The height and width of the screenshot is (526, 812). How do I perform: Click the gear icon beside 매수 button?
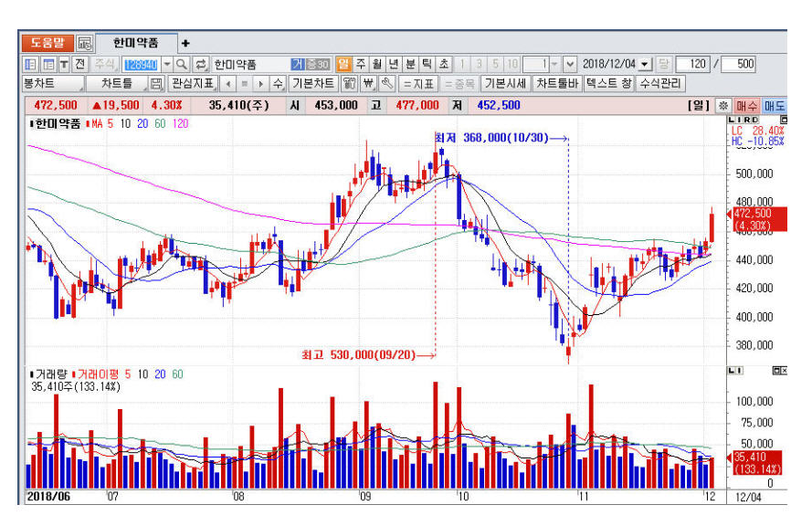[722, 105]
